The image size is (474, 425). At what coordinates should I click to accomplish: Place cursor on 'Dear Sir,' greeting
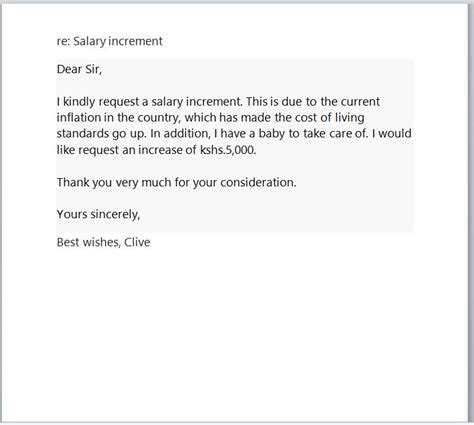coord(79,69)
